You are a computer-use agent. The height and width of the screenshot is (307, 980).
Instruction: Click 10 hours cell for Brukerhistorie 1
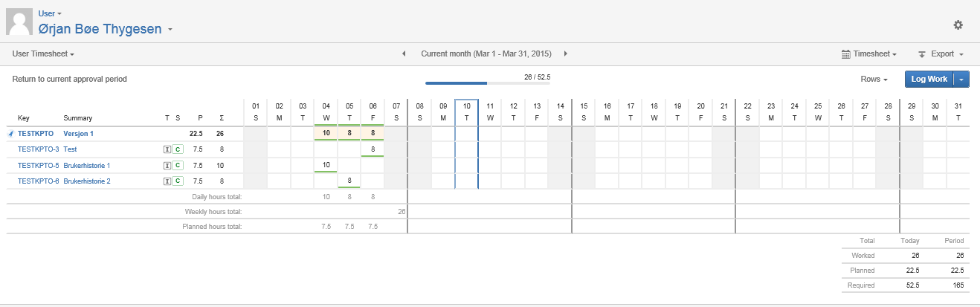[326, 165]
